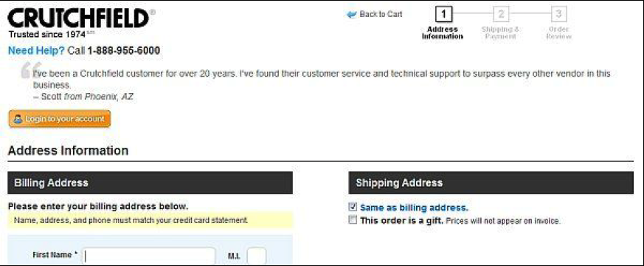Screen dimensions: 644x266
Task: Open the Shipping & Payment step
Action: (x=500, y=33)
